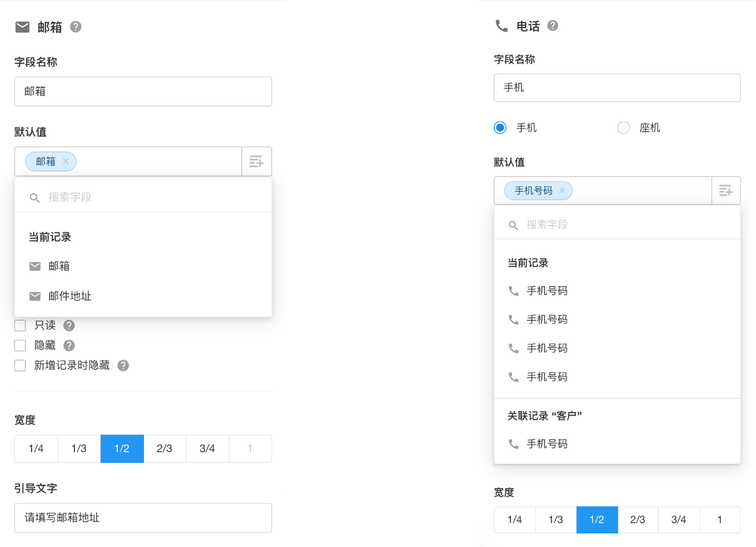The width and height of the screenshot is (756, 547).
Task: Click help icon next to 电话 title
Action: point(553,25)
